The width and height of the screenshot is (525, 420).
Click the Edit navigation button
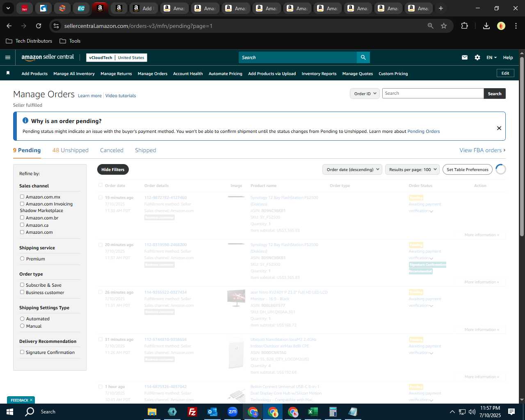click(x=505, y=73)
